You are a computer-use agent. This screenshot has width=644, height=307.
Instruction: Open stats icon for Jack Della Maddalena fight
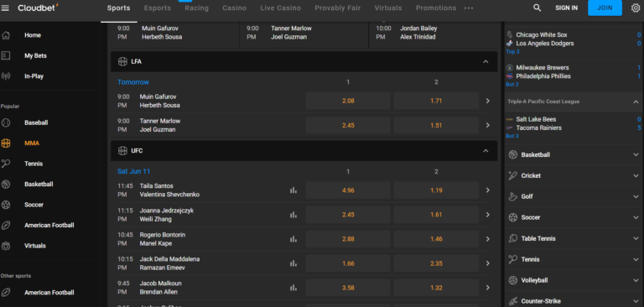pyautogui.click(x=293, y=263)
